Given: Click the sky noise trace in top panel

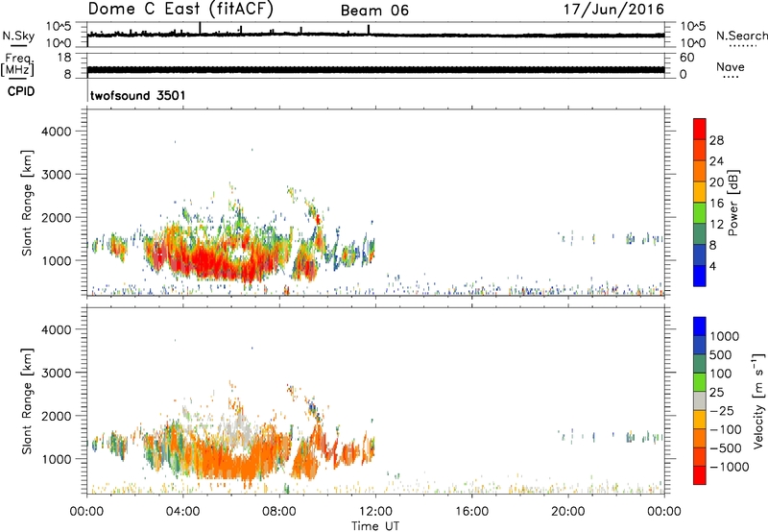Looking at the screenshot, I should pos(375,35).
